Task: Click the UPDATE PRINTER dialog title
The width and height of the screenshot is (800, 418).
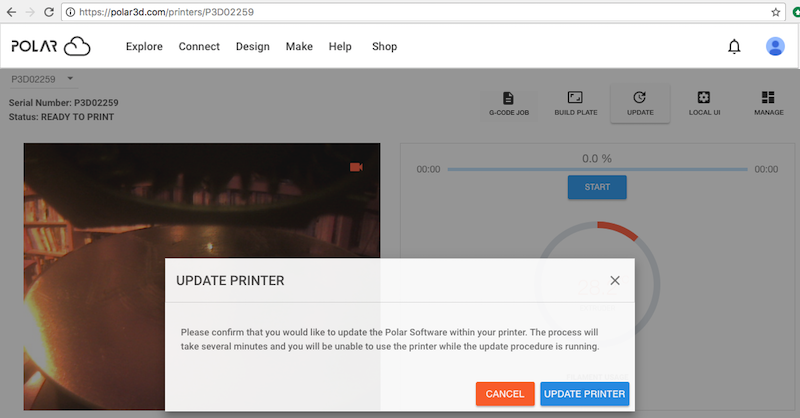Action: [x=230, y=281]
